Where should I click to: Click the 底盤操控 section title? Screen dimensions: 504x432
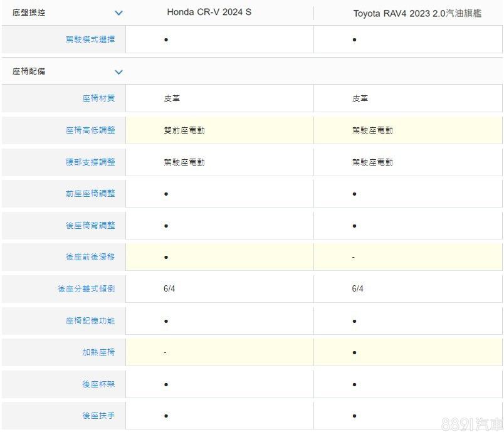[x=29, y=13]
